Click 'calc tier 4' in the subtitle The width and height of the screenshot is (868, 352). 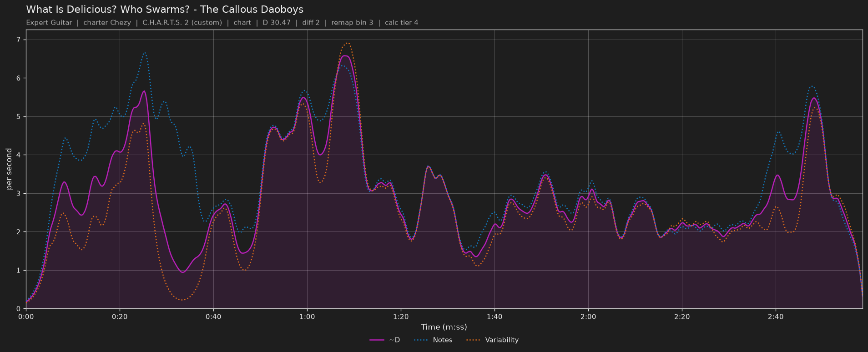pos(401,23)
